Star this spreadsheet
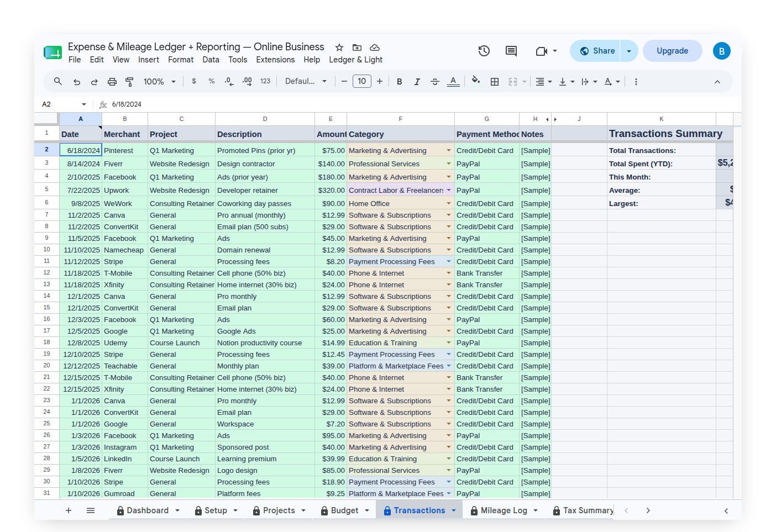 (x=339, y=48)
